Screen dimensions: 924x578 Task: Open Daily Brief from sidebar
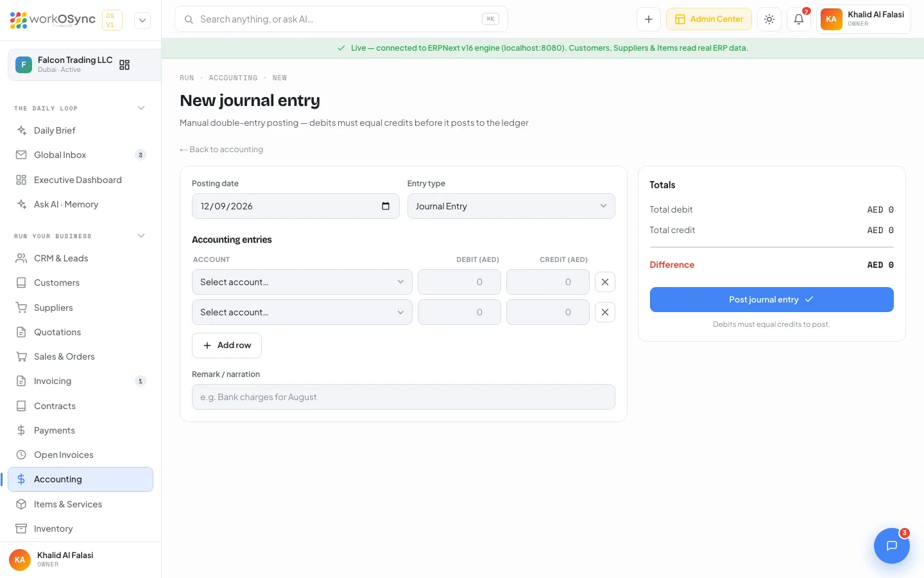click(x=80, y=130)
